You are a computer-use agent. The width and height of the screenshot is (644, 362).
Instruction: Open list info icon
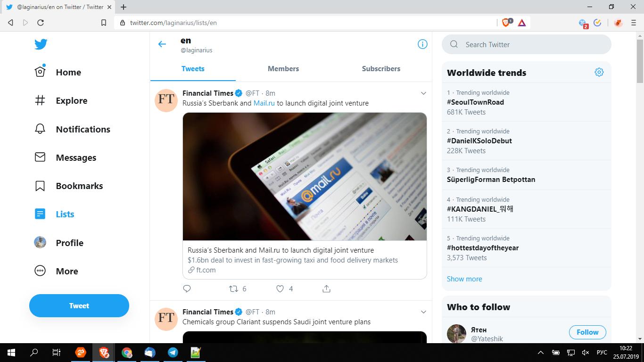[422, 44]
